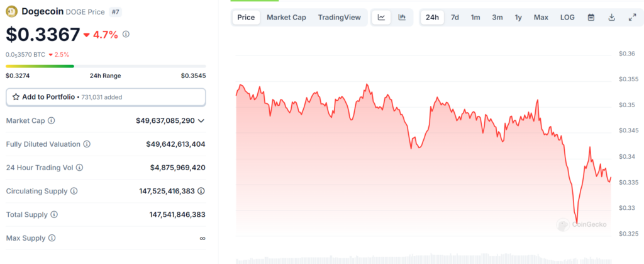
Task: Click the $0.3367 price text
Action: (43, 35)
